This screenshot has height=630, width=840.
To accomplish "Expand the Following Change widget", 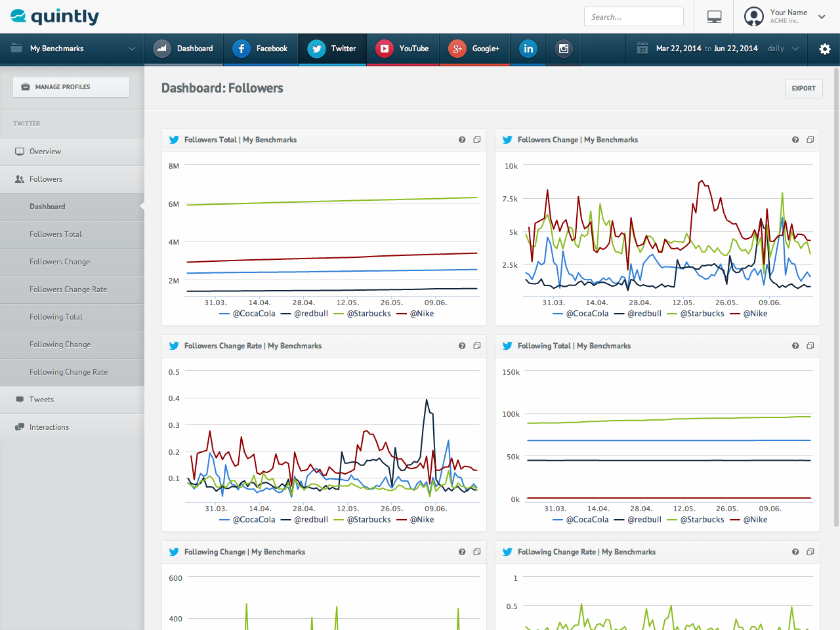I will tap(477, 552).
